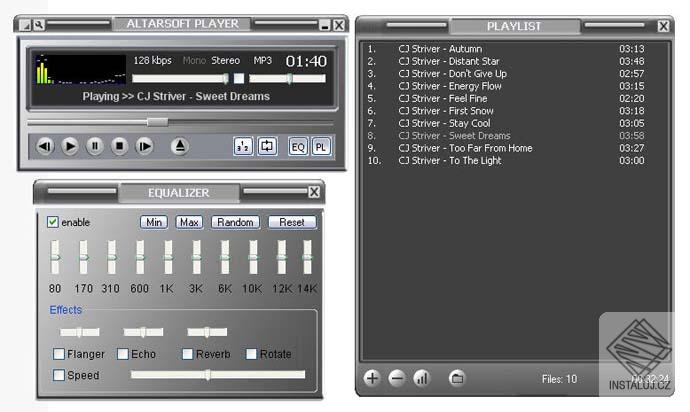The width and height of the screenshot is (690, 412).
Task: Toggle the repeat mode icon
Action: (x=267, y=147)
